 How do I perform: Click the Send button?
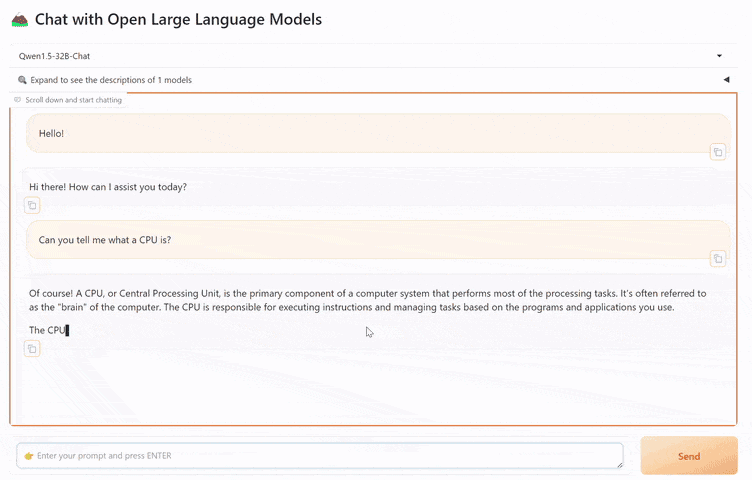point(689,456)
